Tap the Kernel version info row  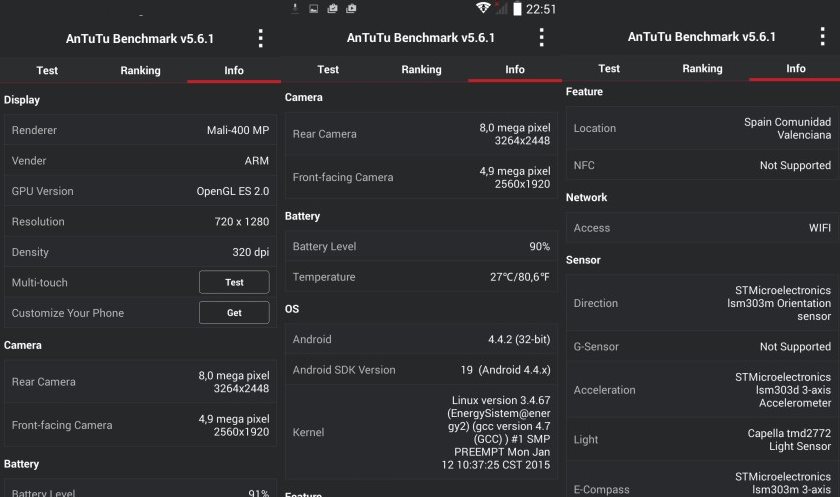(x=421, y=433)
